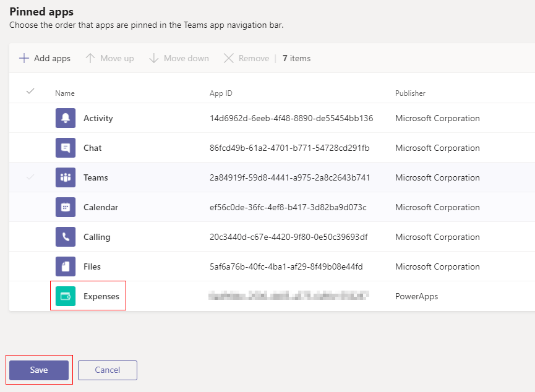The image size is (535, 392).
Task: Save the pinned apps changes
Action: click(x=39, y=370)
